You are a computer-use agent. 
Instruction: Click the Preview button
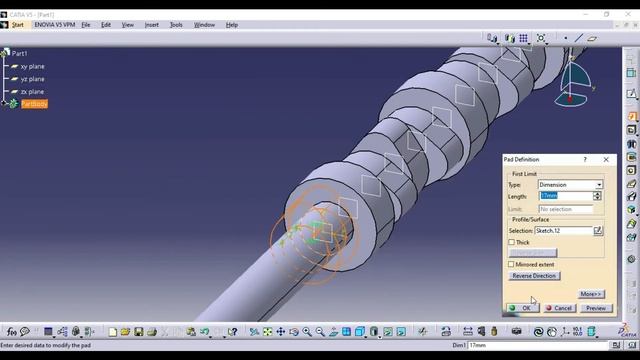pyautogui.click(x=596, y=308)
